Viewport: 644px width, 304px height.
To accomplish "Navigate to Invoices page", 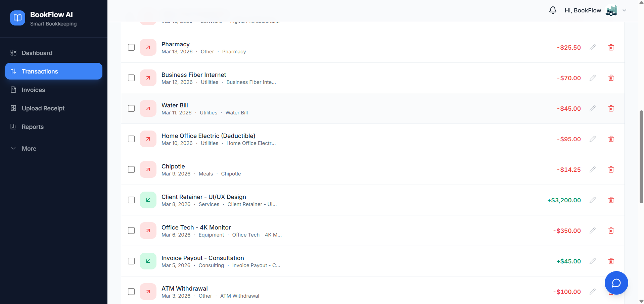I will pos(54,90).
